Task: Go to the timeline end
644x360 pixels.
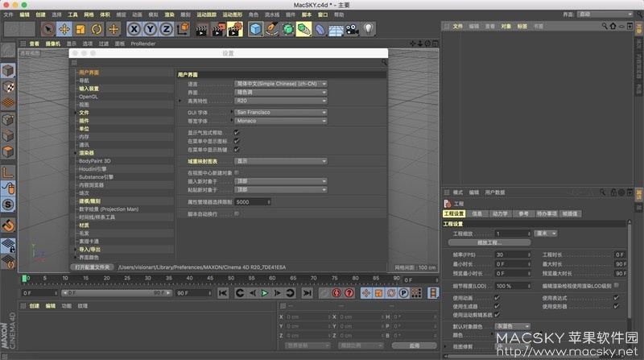Action: click(x=307, y=293)
